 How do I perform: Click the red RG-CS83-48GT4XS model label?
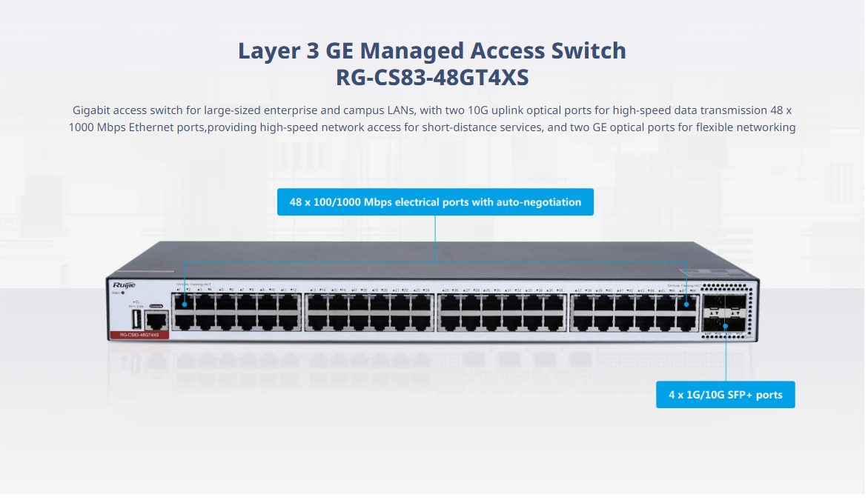(139, 335)
